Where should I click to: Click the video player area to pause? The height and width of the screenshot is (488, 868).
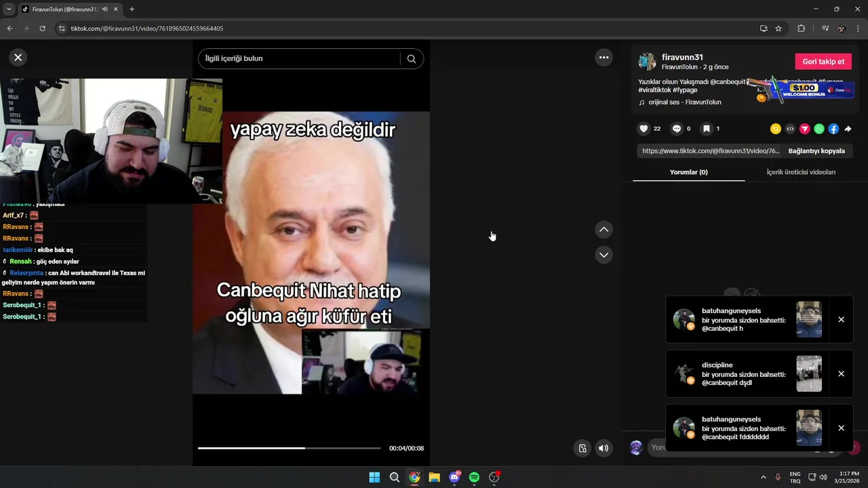311,252
